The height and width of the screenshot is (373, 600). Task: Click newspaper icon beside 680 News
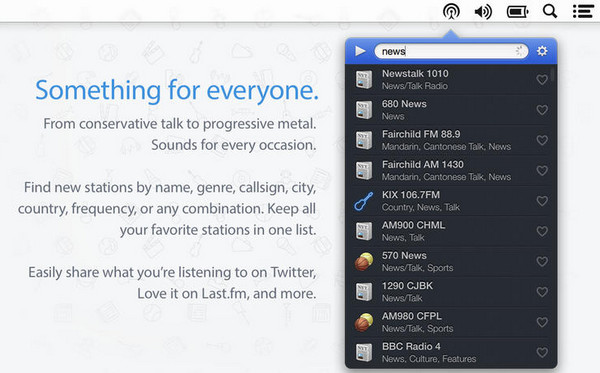point(364,110)
